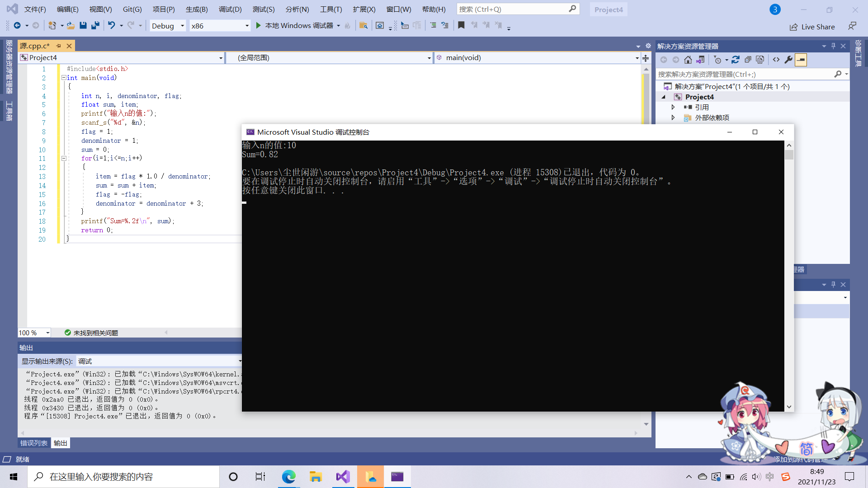Open the main(void) member dropdown
868x488 pixels.
(637, 58)
